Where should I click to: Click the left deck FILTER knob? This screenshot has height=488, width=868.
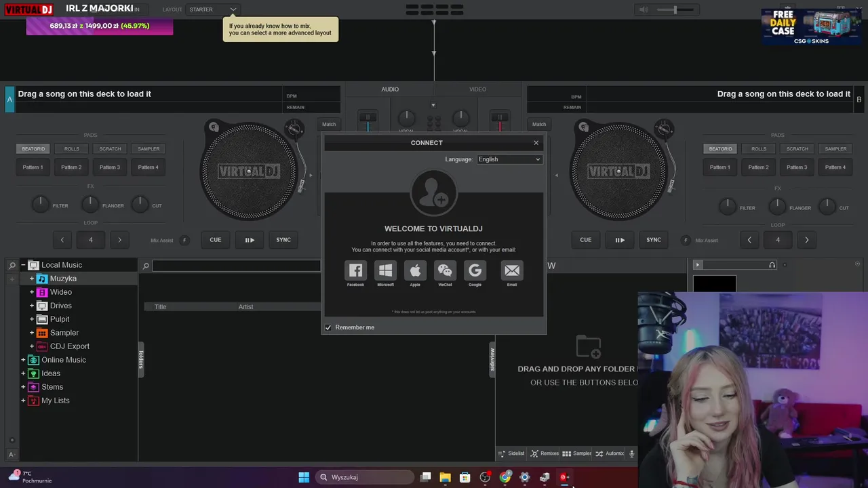(x=40, y=203)
